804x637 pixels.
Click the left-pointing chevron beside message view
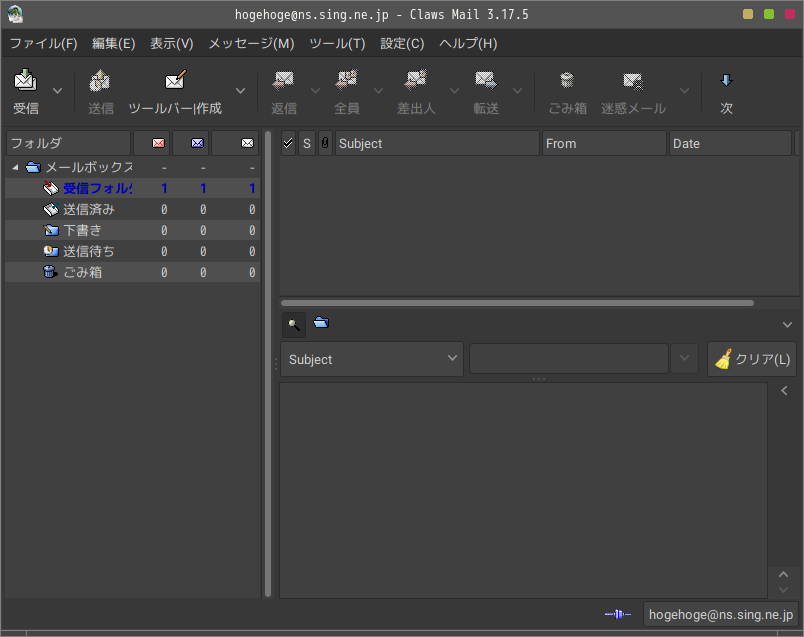(x=784, y=391)
